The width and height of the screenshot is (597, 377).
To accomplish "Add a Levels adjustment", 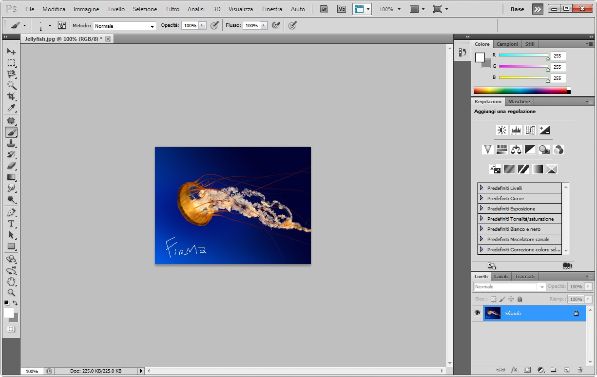I will coord(516,130).
